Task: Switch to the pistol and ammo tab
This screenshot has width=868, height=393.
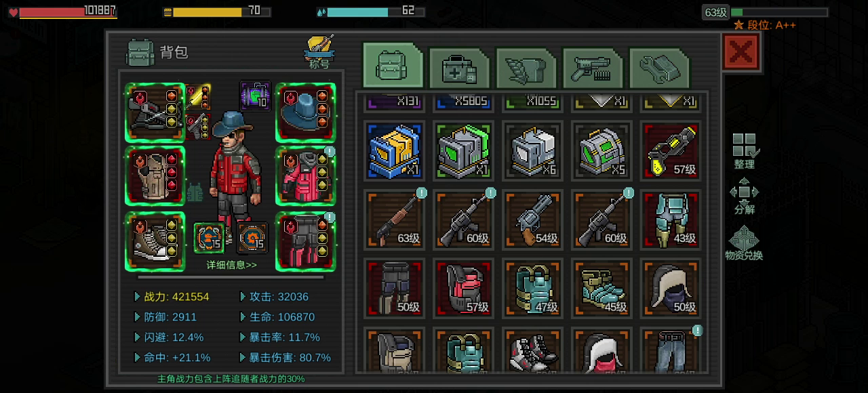Action: tap(592, 68)
